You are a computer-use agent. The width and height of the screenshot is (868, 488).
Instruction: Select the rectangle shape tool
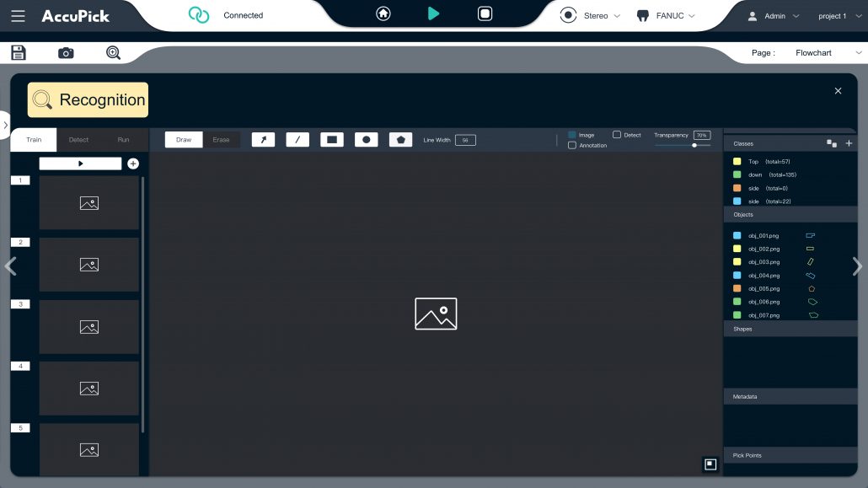(332, 140)
